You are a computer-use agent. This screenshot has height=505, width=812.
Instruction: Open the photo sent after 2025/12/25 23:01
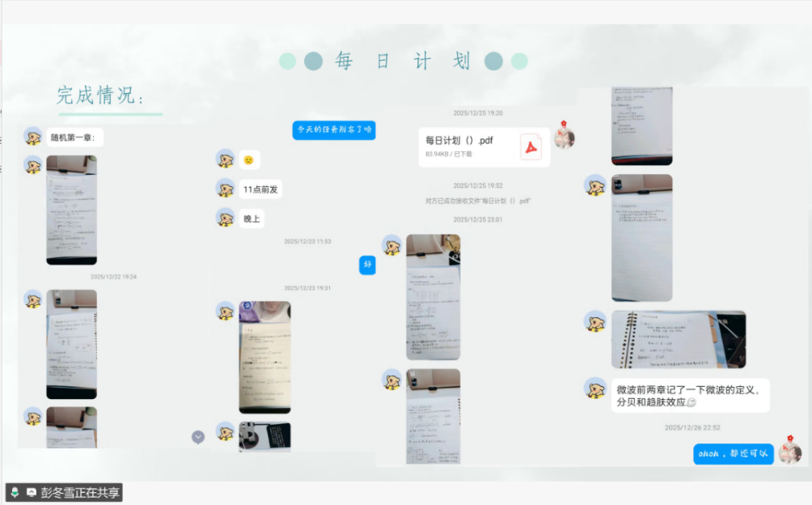(433, 296)
